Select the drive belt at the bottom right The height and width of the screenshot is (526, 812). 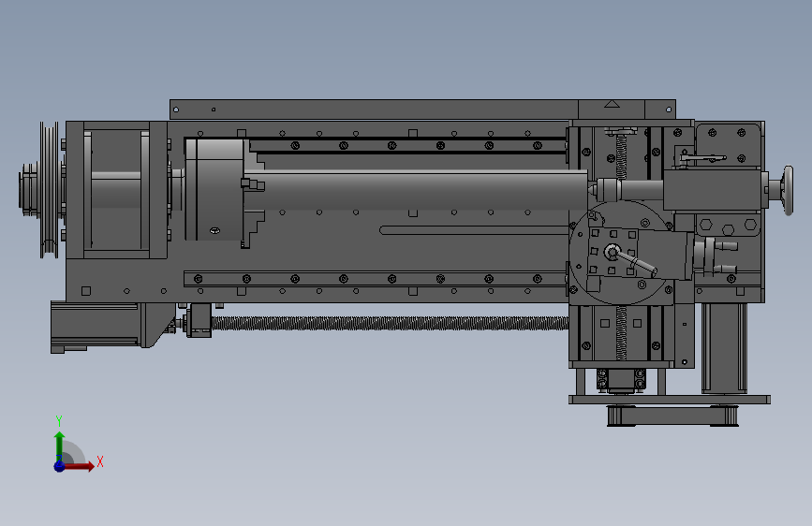pyautogui.click(x=672, y=416)
